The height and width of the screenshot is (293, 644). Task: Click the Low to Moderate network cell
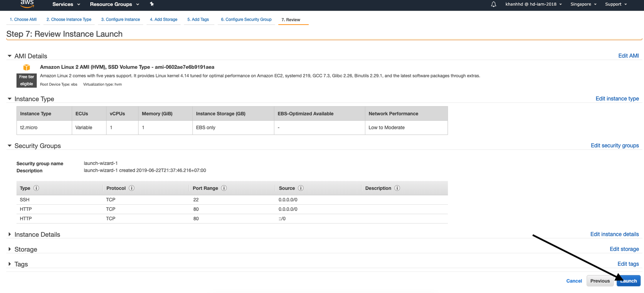pos(406,127)
